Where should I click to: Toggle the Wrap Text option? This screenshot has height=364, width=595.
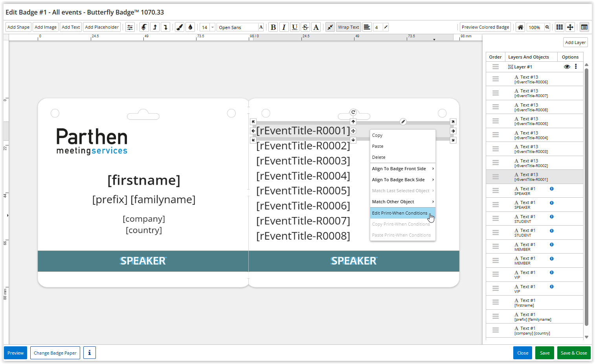348,27
